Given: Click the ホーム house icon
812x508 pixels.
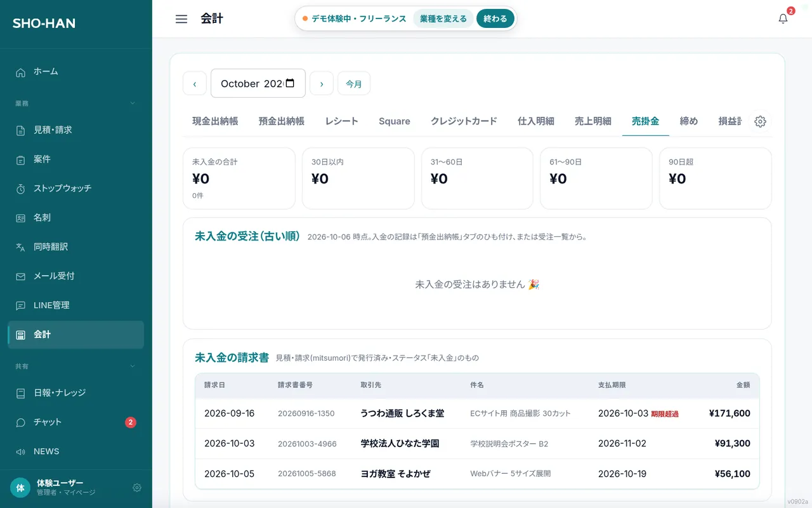Looking at the screenshot, I should [x=21, y=72].
